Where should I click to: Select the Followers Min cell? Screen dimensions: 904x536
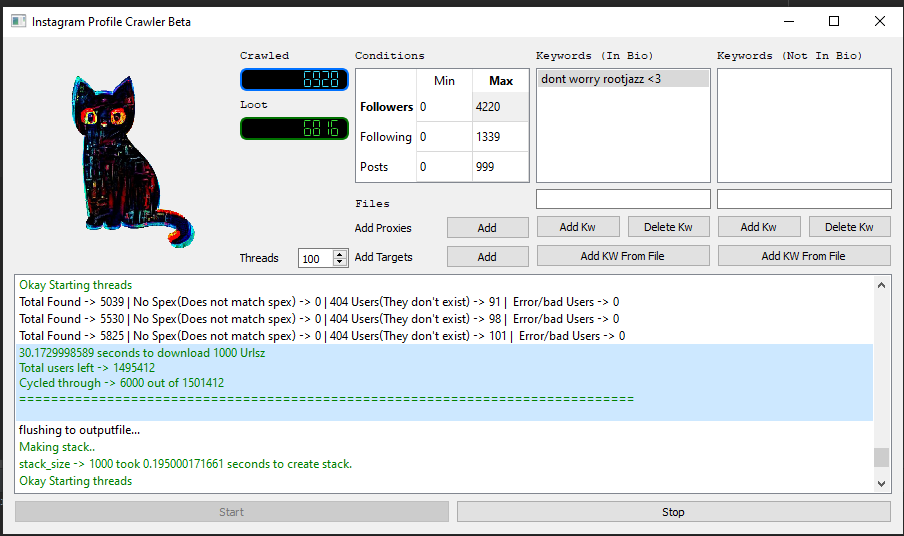point(444,107)
